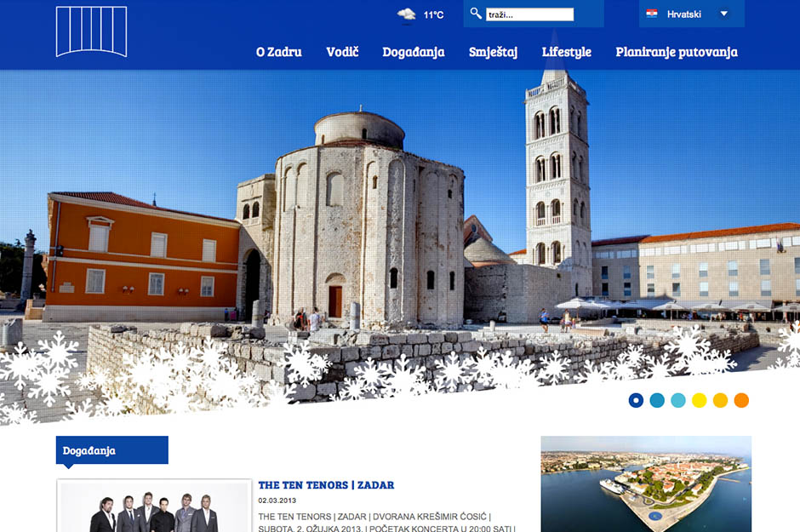Open the Vodič menu item
The image size is (800, 532).
(342, 52)
